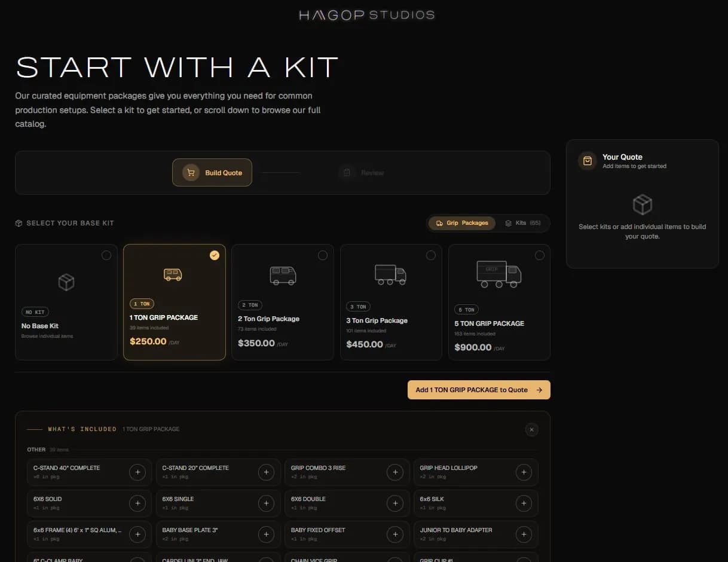Image resolution: width=728 pixels, height=562 pixels.
Task: Click the cart icon in Your Quote panel
Action: click(588, 161)
